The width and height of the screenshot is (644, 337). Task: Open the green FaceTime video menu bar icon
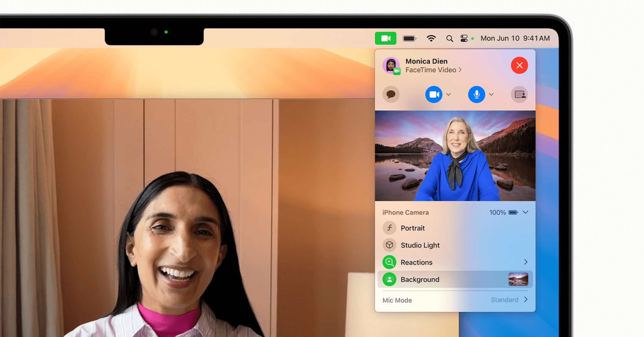386,38
